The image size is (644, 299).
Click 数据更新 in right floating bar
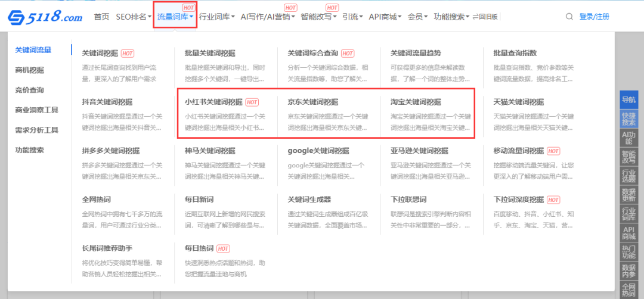click(x=628, y=194)
